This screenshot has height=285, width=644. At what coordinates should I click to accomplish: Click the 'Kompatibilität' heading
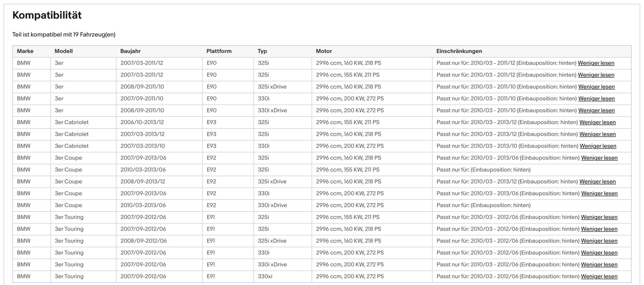47,15
